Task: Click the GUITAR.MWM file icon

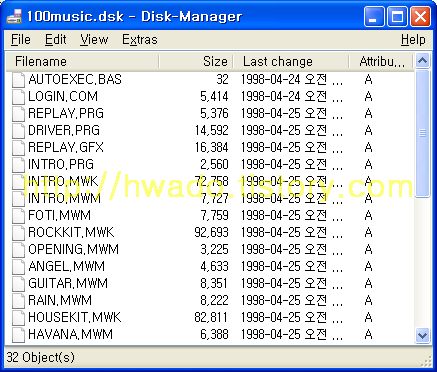Action: coord(18,284)
